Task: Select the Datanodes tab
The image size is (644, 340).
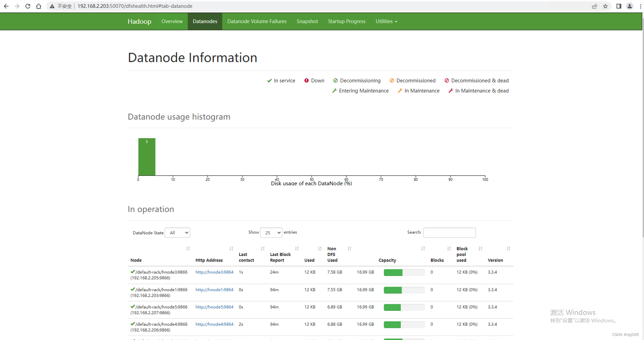Action: click(x=205, y=21)
